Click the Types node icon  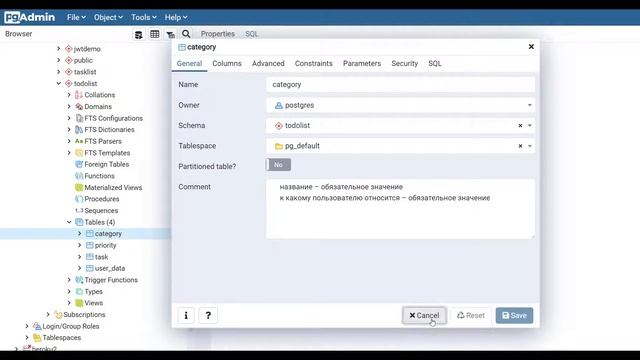[x=79, y=291]
